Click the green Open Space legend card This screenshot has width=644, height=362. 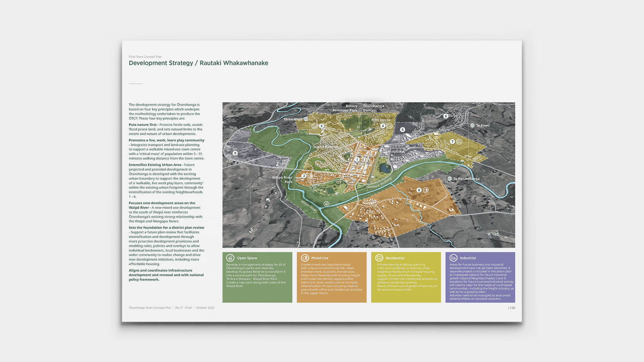[x=257, y=277]
